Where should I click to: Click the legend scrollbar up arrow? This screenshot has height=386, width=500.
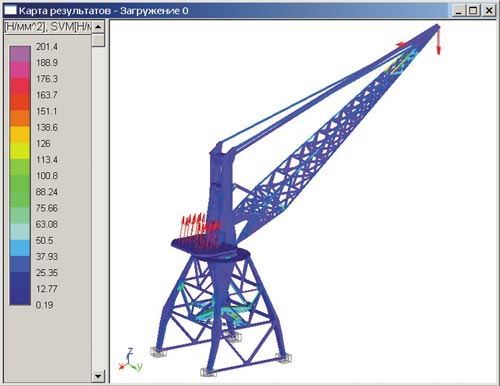98,27
